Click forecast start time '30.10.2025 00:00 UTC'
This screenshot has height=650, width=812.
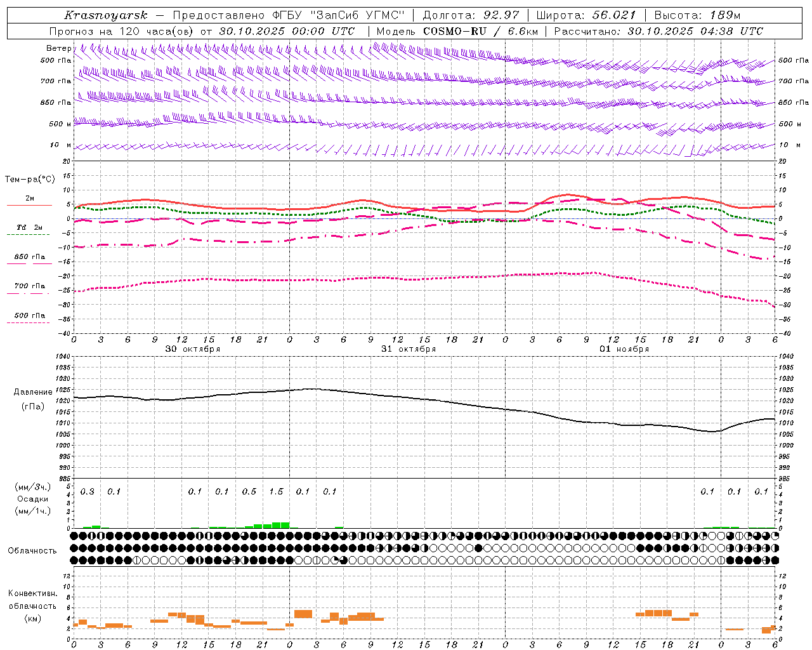coord(287,31)
